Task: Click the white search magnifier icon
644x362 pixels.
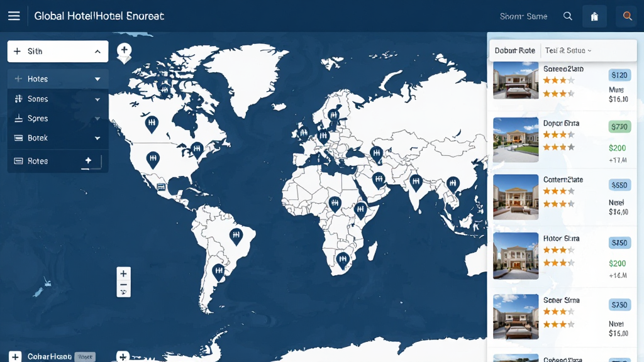Action: pyautogui.click(x=568, y=16)
